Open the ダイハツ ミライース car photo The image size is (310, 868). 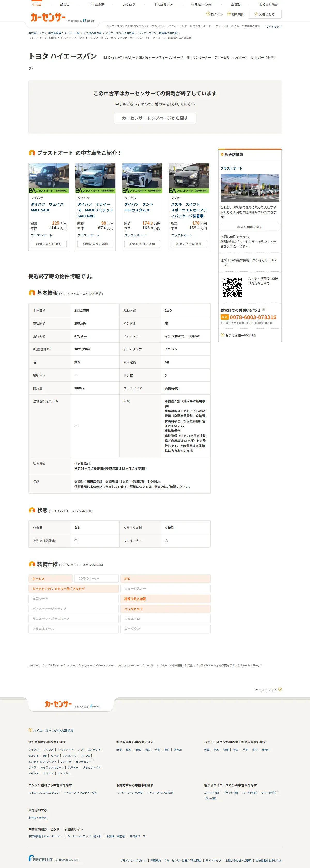[95, 178]
